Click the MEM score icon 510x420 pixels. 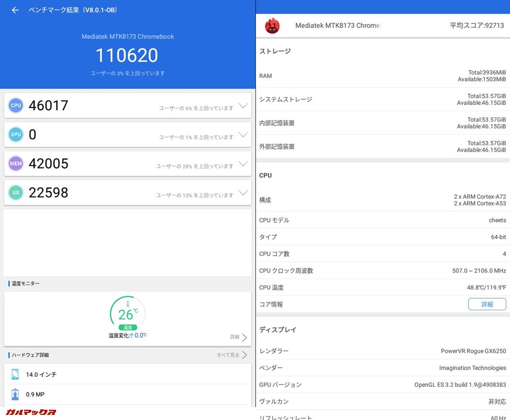pyautogui.click(x=16, y=163)
